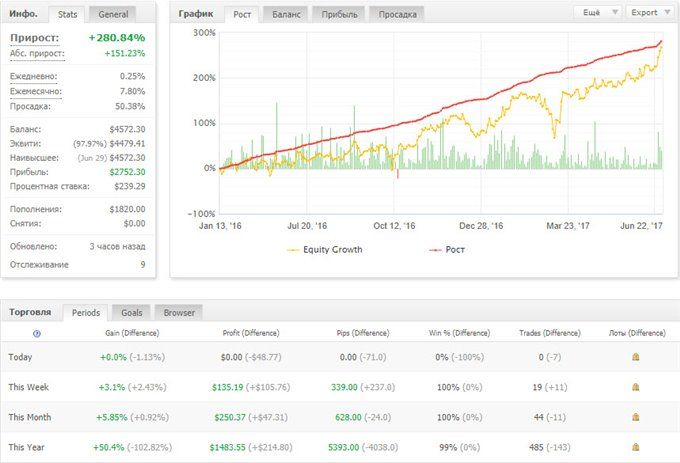Click the Profit (Difference) column header

click(251, 333)
